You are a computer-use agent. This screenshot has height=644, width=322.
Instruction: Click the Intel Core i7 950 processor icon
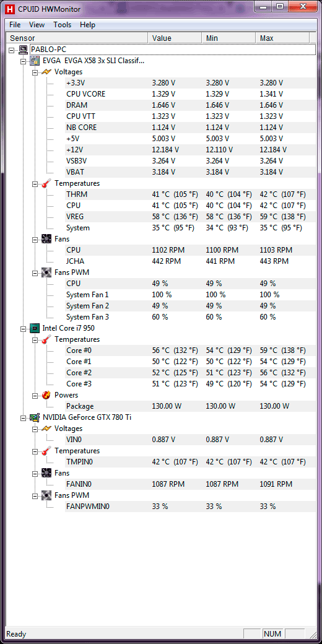point(35,328)
